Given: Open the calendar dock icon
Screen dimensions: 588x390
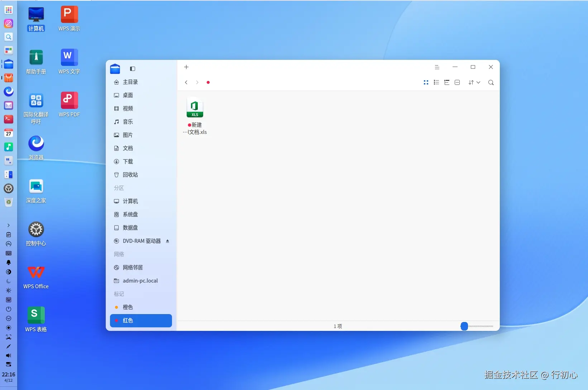Looking at the screenshot, I should pos(9,133).
